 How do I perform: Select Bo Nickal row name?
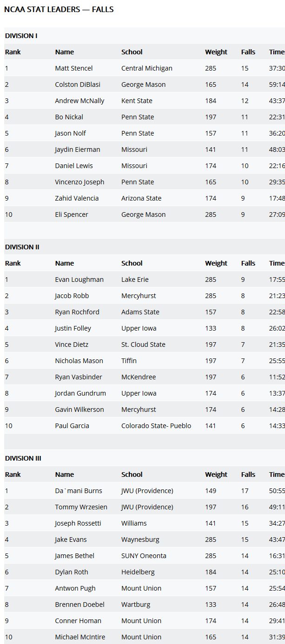click(x=69, y=117)
